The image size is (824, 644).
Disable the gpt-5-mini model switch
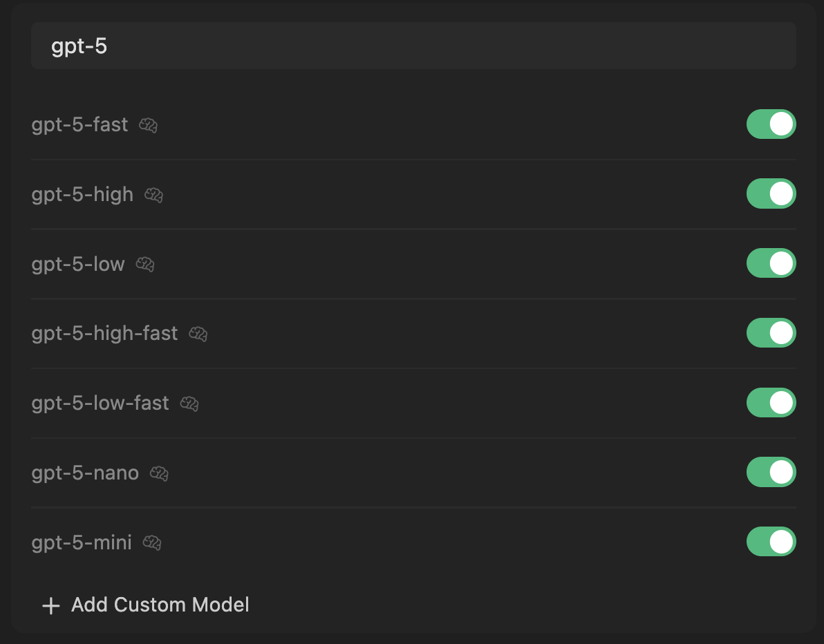pos(771,542)
